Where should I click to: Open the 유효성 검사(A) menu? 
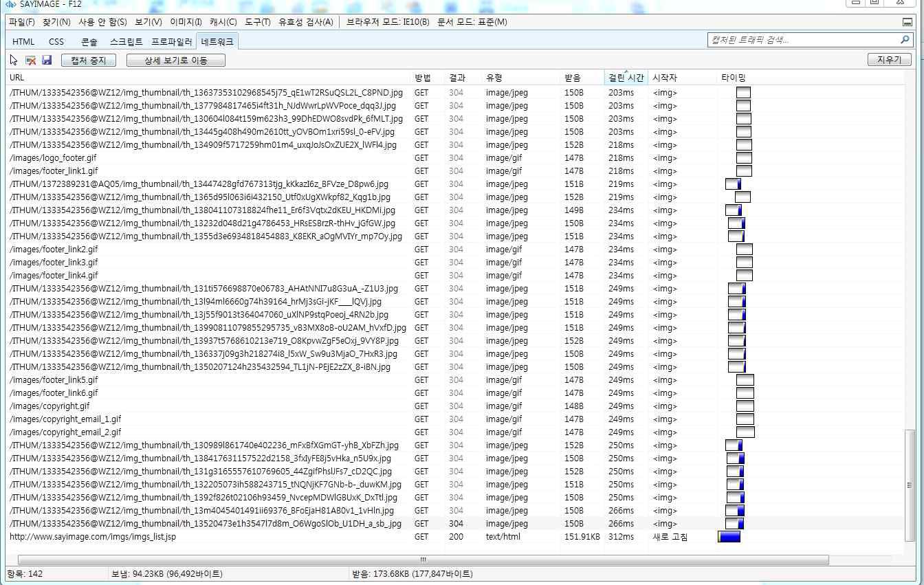click(306, 22)
